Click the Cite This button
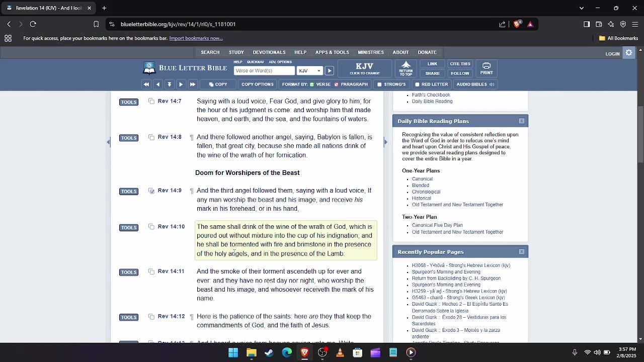This screenshot has width=644, height=362. 460,64
